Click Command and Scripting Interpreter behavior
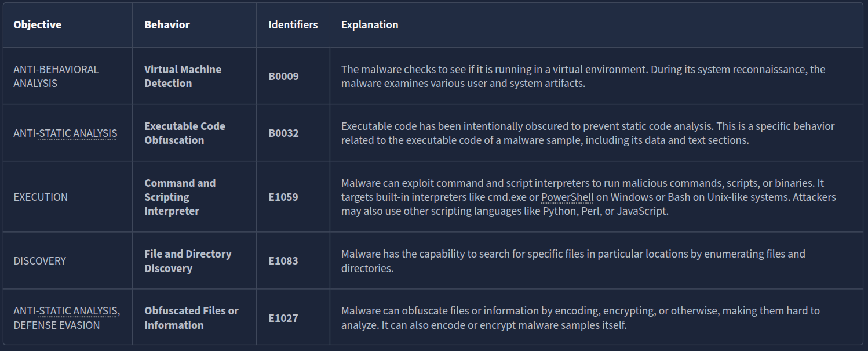Image resolution: width=868 pixels, height=351 pixels. click(180, 197)
